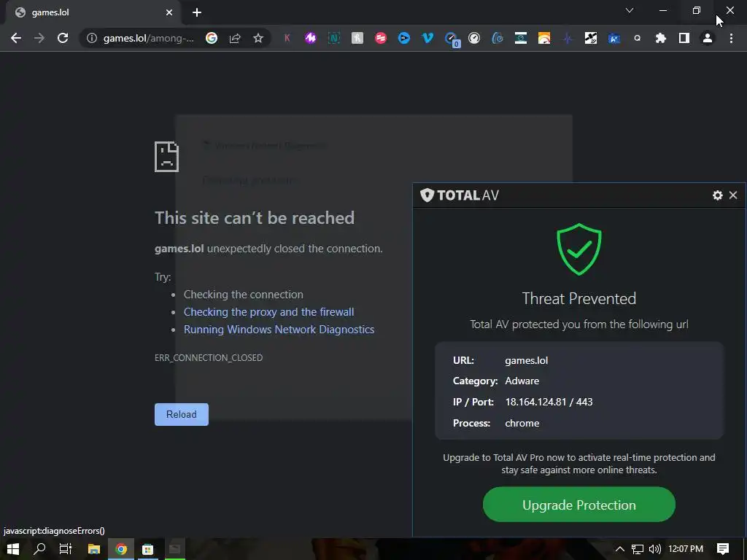The width and height of the screenshot is (747, 560).
Task: Open the speed gauge extension with 0 badge
Action: click(451, 39)
